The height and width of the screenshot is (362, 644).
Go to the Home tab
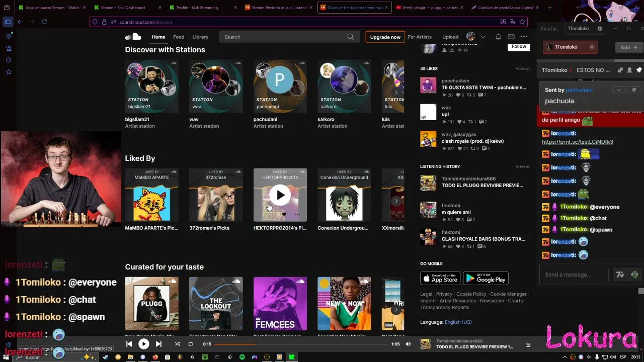point(158,37)
